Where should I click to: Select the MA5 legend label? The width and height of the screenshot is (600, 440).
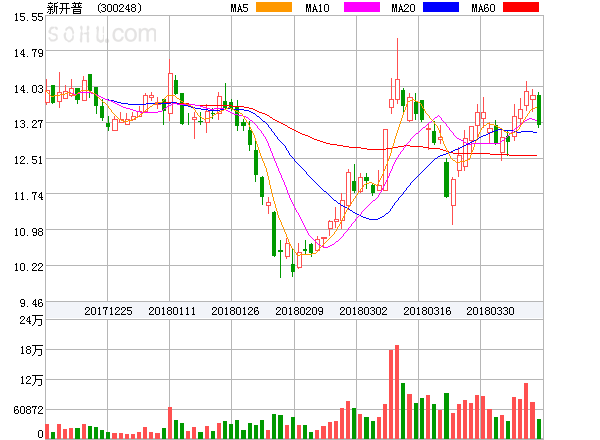(x=239, y=8)
